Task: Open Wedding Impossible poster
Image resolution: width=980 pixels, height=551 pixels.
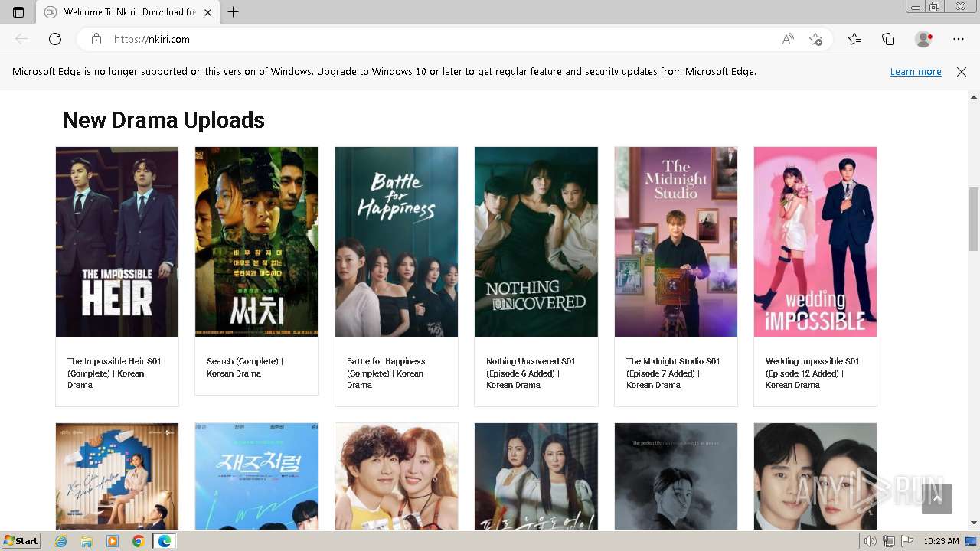Action: pyautogui.click(x=815, y=242)
